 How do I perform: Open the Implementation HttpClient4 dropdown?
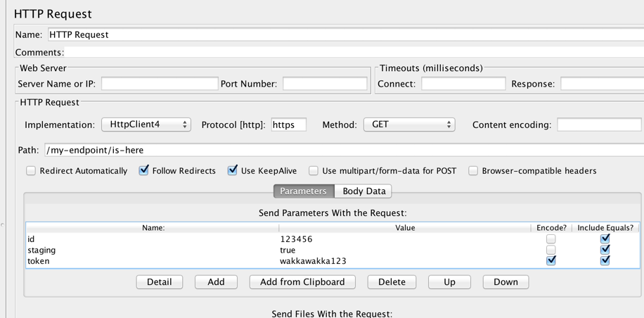[146, 125]
